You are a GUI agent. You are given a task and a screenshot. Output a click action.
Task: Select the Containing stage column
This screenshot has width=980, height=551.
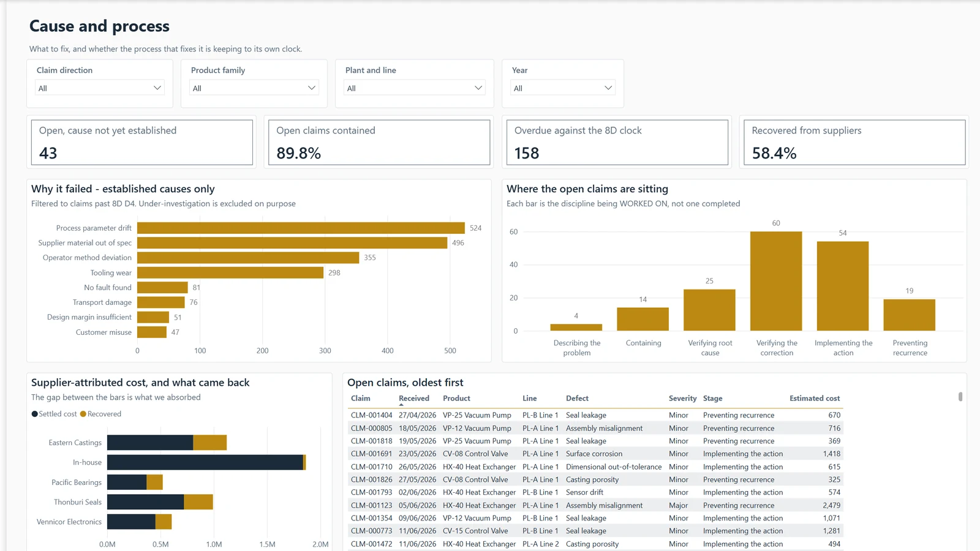[643, 320]
